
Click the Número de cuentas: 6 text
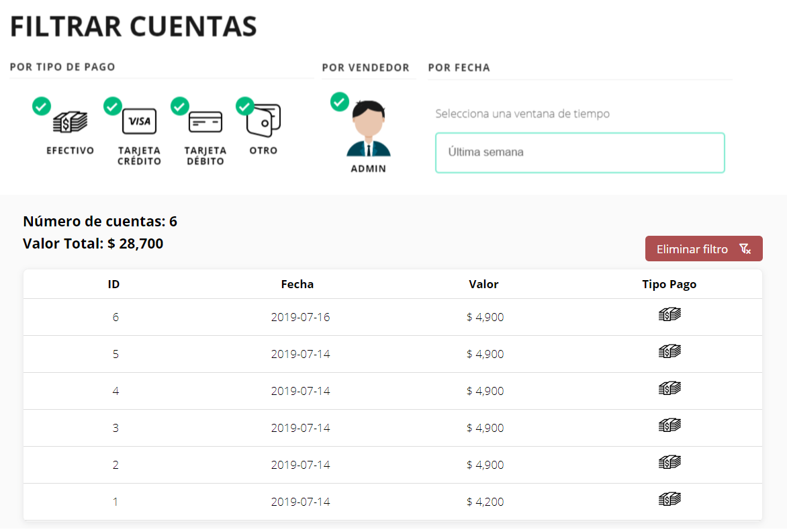pyautogui.click(x=100, y=222)
